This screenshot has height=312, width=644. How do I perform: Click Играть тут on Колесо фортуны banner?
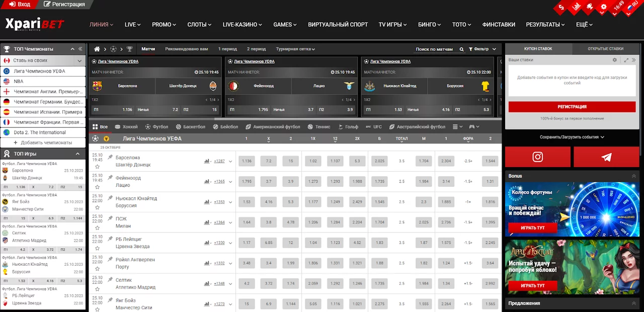point(533,227)
